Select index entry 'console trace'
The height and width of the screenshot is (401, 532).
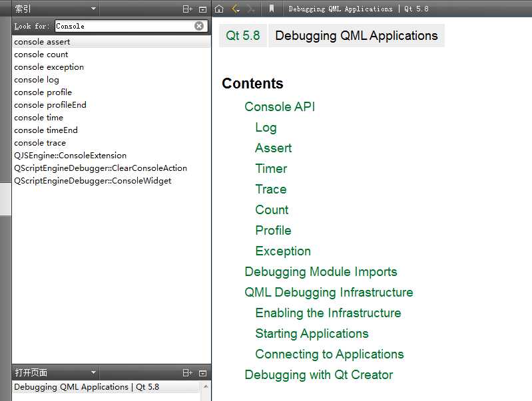(111, 143)
